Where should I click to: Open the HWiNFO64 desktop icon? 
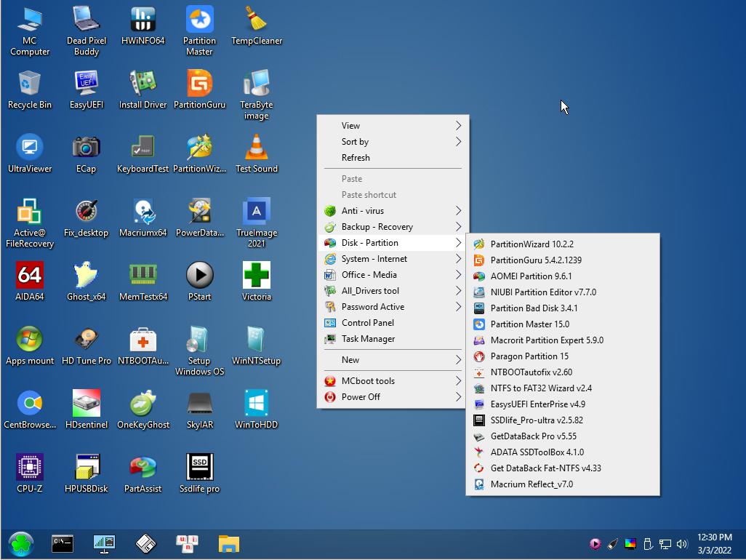pyautogui.click(x=143, y=20)
